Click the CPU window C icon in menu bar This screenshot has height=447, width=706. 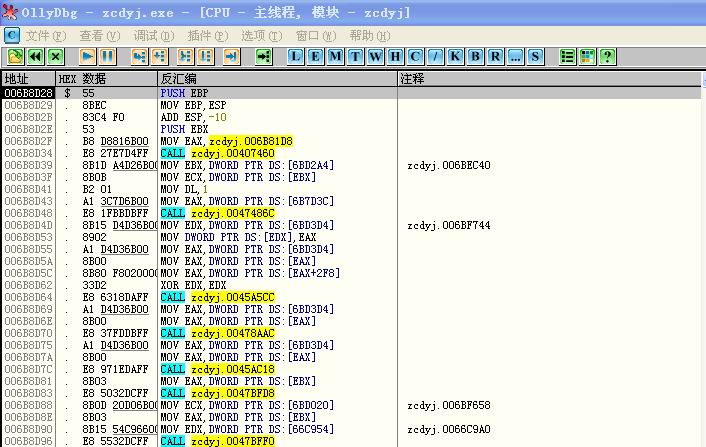coord(12,35)
